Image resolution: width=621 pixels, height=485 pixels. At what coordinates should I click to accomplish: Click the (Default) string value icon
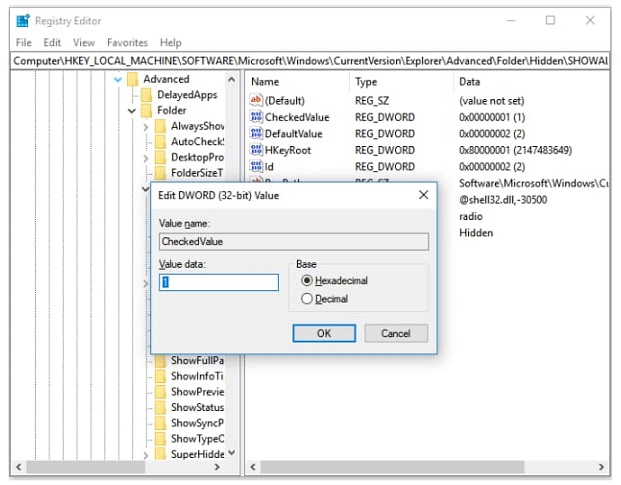(256, 100)
